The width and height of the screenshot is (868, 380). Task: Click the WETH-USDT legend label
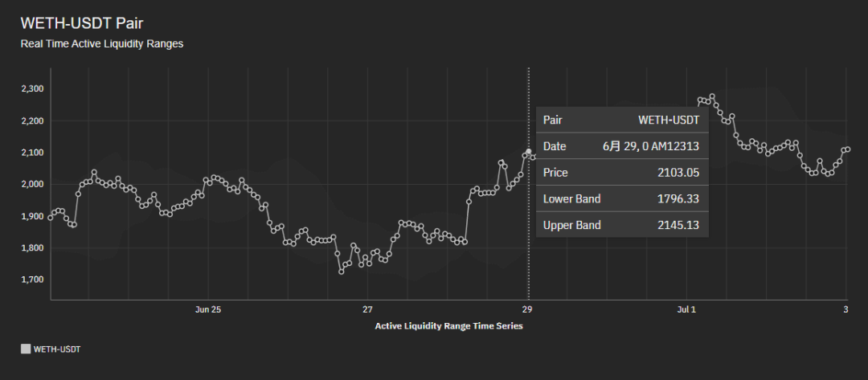[x=57, y=349]
